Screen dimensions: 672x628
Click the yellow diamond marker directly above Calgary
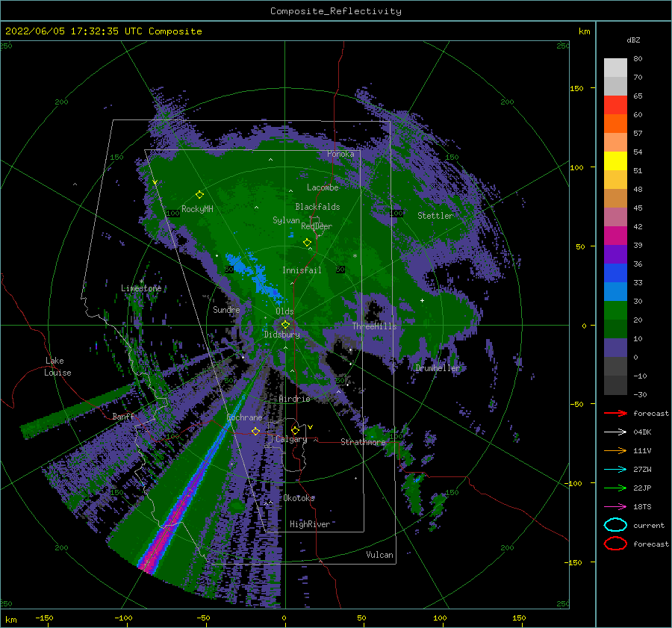point(295,430)
